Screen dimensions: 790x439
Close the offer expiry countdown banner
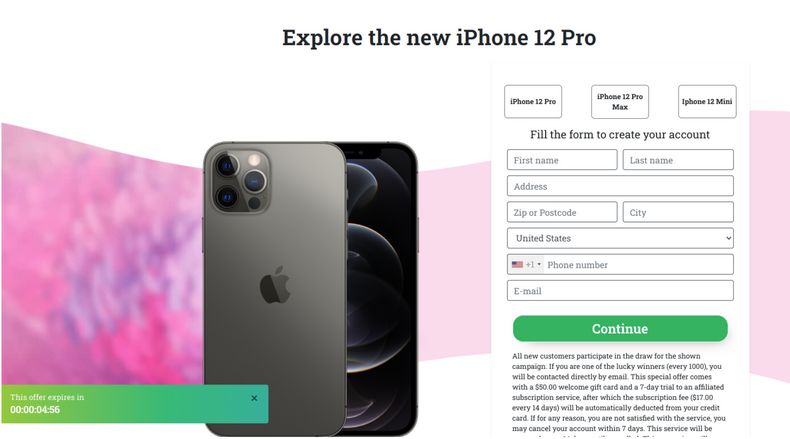click(254, 398)
